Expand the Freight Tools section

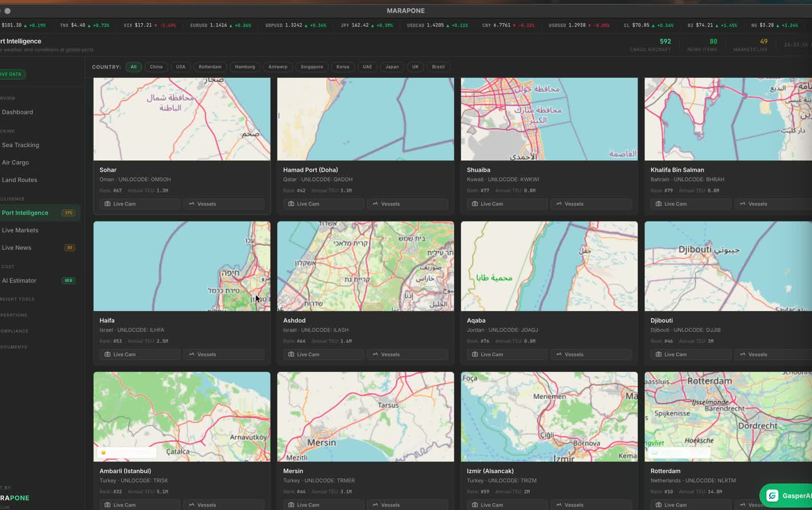18,299
